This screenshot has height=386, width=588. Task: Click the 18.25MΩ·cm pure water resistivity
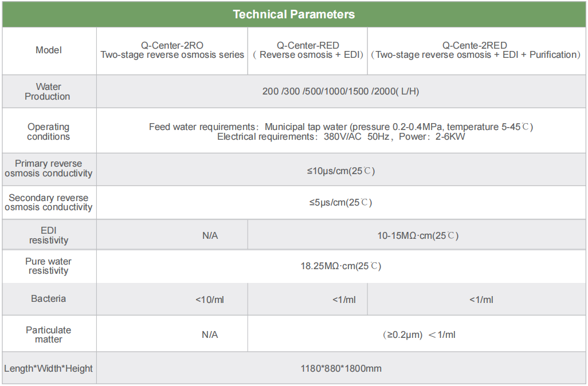pyautogui.click(x=340, y=266)
